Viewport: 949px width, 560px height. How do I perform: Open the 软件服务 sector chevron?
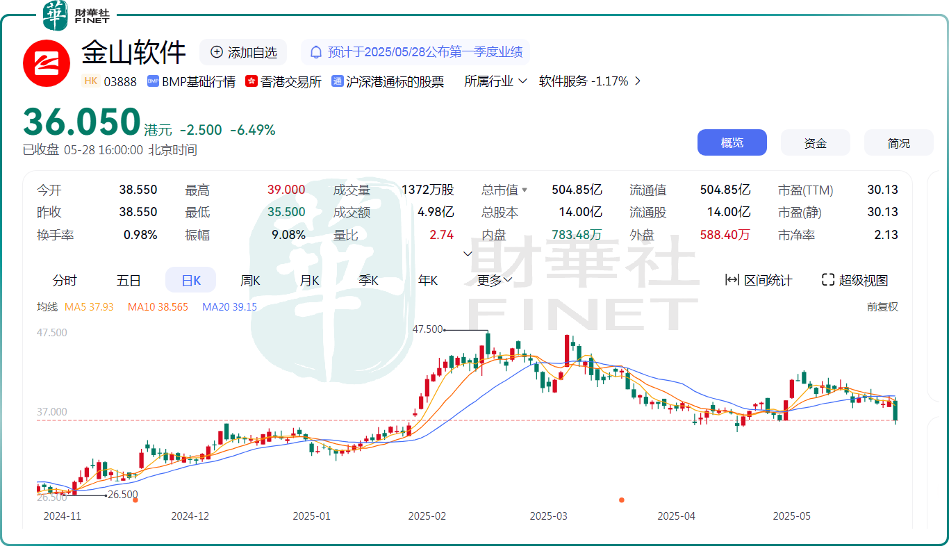638,81
